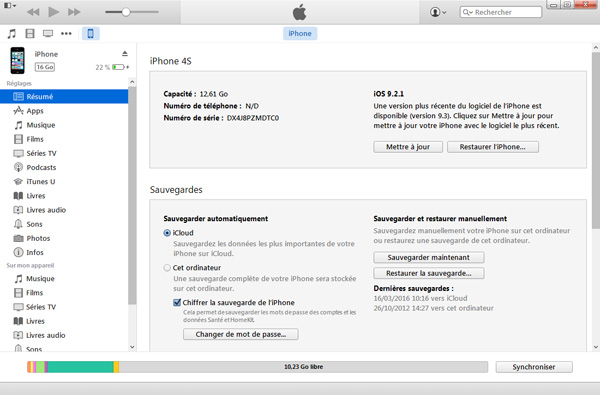
Task: Click main pane scrollbar up arrow
Action: pyautogui.click(x=596, y=48)
